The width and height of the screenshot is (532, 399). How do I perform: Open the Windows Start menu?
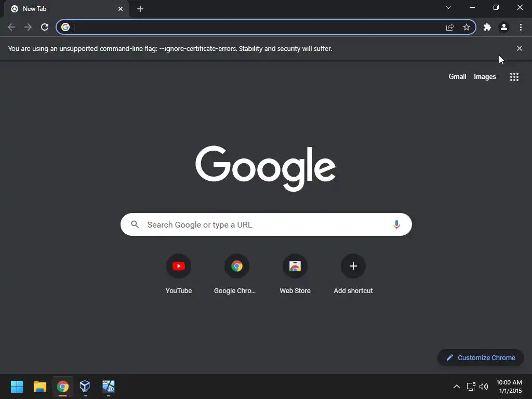(17, 387)
